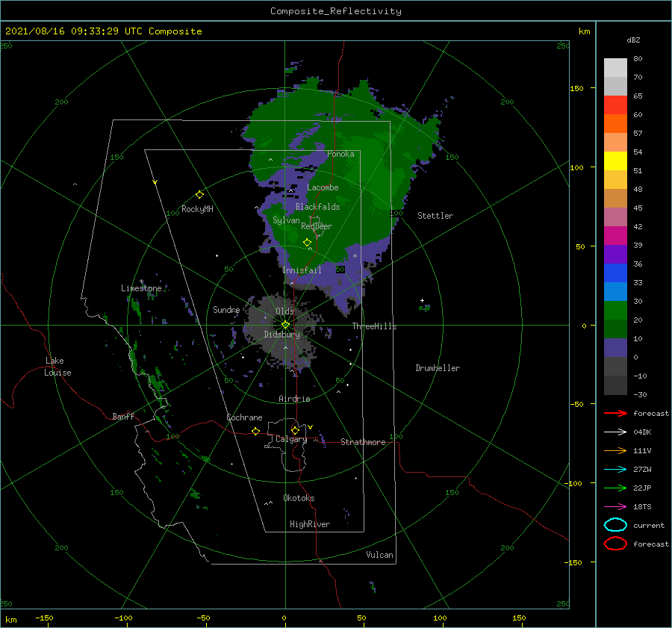
Task: Click the yellow diamond marker near Red Deer
Action: click(307, 243)
